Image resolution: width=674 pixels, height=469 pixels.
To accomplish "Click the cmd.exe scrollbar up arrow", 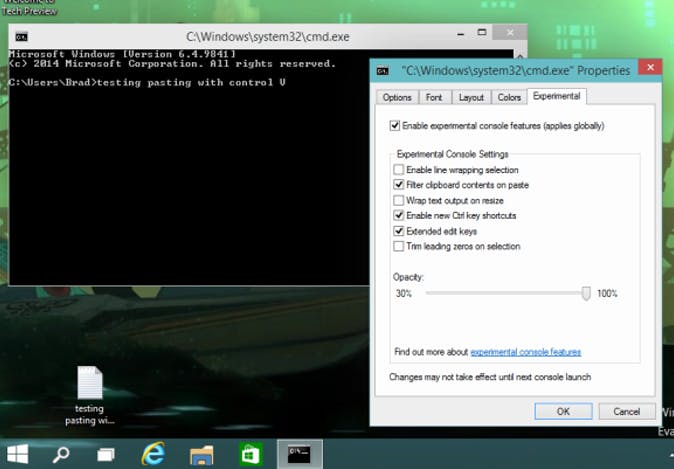I will click(519, 55).
